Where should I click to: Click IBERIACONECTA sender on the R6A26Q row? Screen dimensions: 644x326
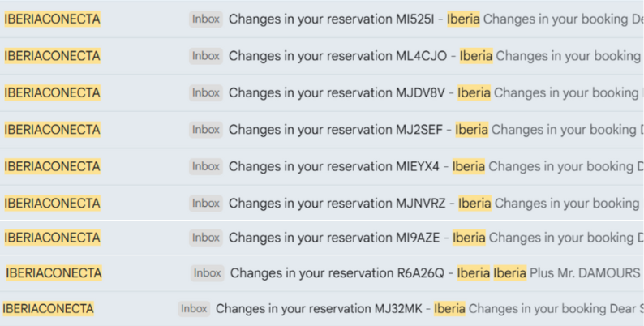(x=54, y=273)
